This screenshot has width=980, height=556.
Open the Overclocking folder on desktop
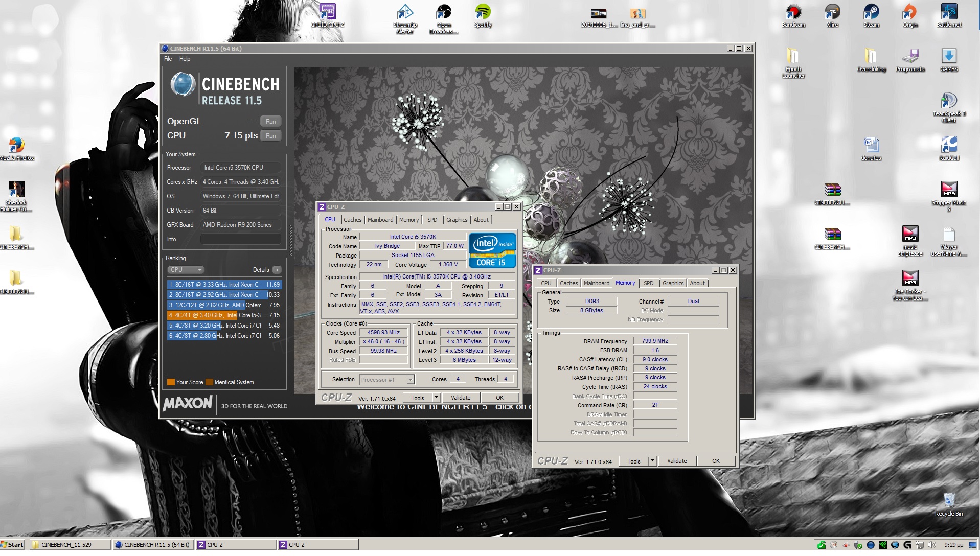(x=871, y=60)
